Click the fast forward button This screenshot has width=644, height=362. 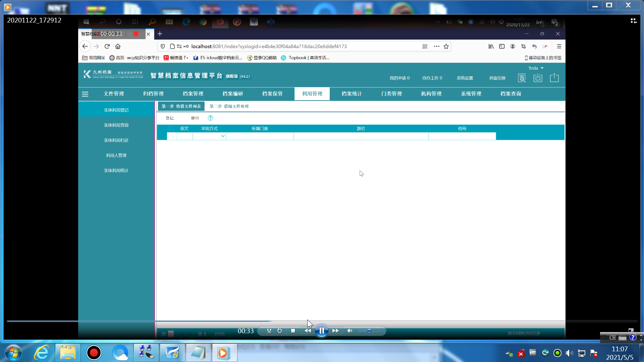(335, 331)
